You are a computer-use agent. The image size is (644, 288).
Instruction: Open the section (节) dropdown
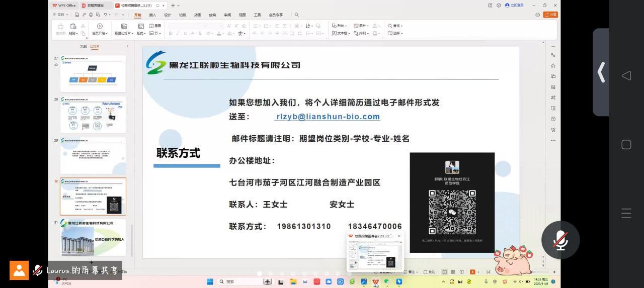(156, 33)
